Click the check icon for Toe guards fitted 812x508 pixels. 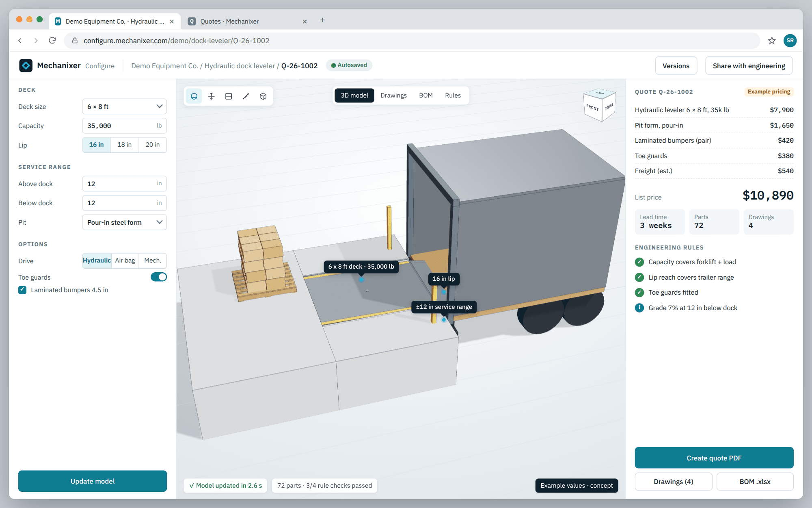click(639, 293)
